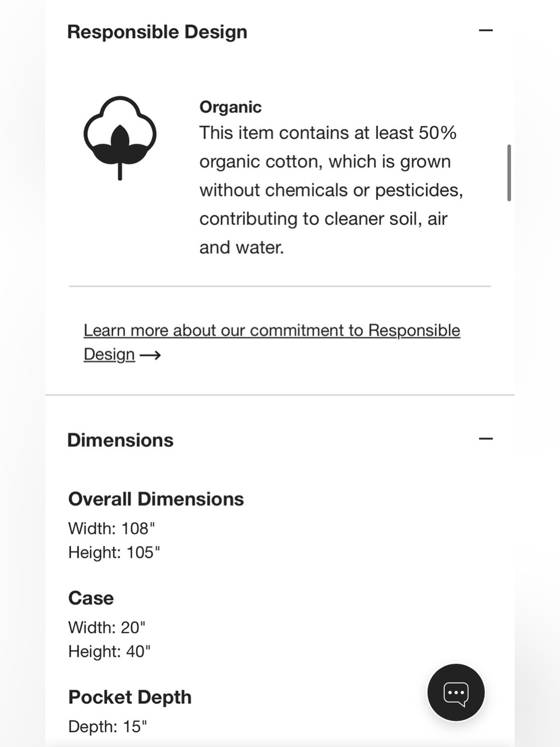The width and height of the screenshot is (560, 747).
Task: Select the Organic heading text
Action: 230,107
